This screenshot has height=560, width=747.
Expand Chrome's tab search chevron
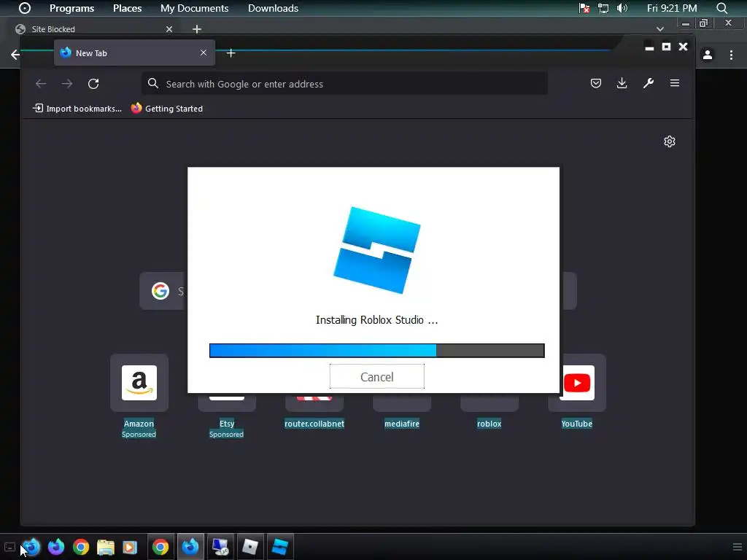point(659,29)
